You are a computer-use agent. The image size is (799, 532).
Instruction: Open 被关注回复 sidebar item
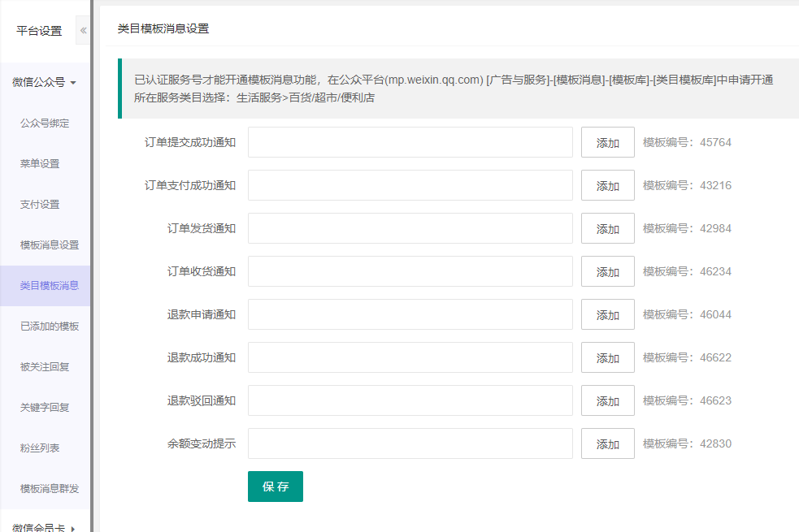(45, 367)
